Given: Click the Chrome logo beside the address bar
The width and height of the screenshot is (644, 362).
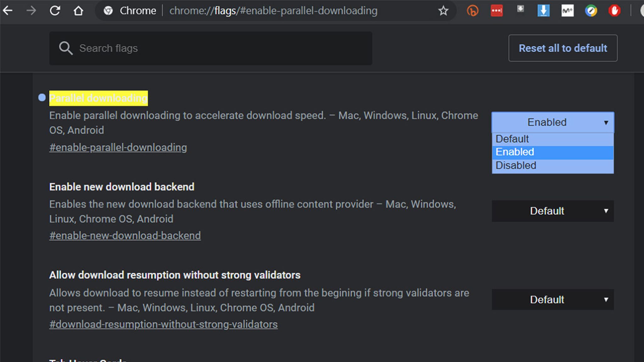Looking at the screenshot, I should (108, 10).
